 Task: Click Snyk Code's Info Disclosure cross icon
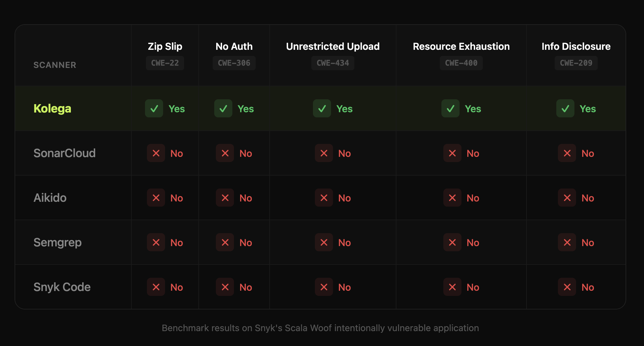567,287
